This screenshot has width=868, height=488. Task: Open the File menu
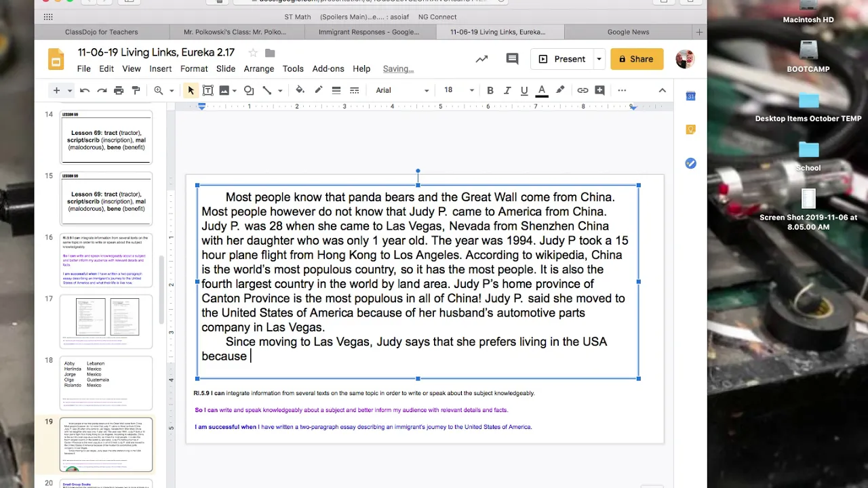(x=84, y=68)
